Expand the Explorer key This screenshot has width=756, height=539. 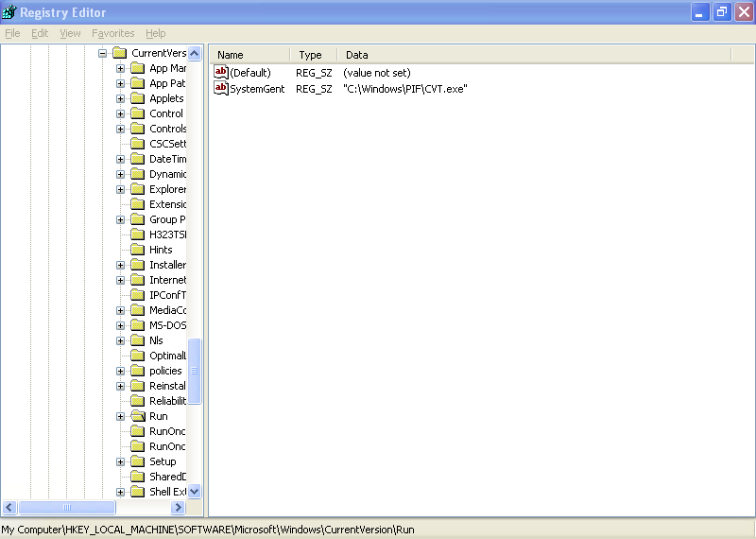121,189
